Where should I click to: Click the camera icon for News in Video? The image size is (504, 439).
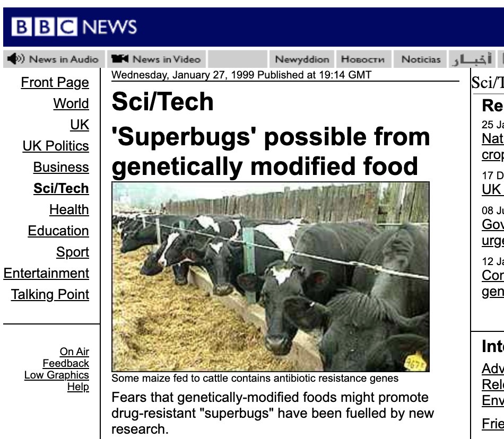point(119,59)
